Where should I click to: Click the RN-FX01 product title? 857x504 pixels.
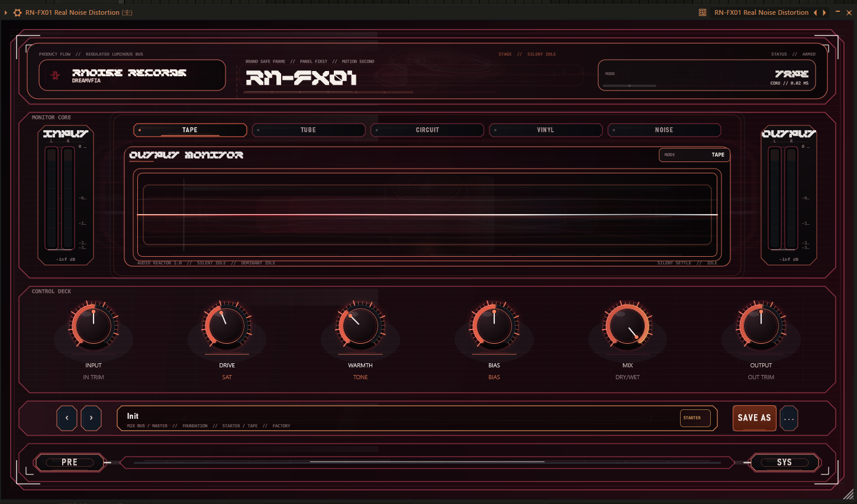click(301, 78)
